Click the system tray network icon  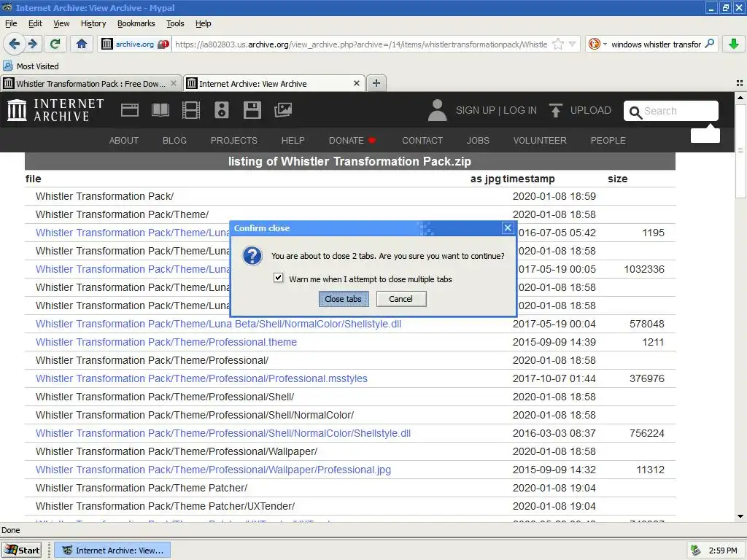click(695, 551)
